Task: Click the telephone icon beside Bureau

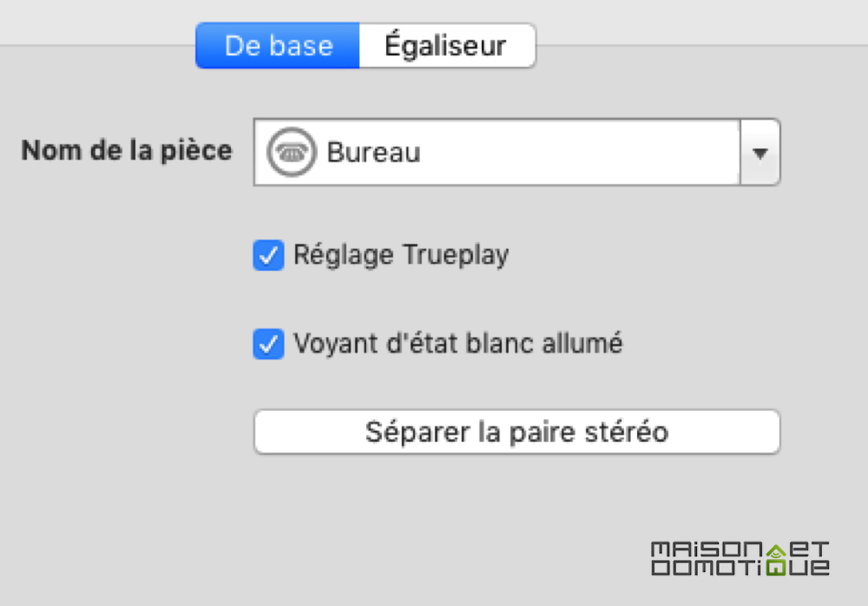Action: tap(291, 152)
